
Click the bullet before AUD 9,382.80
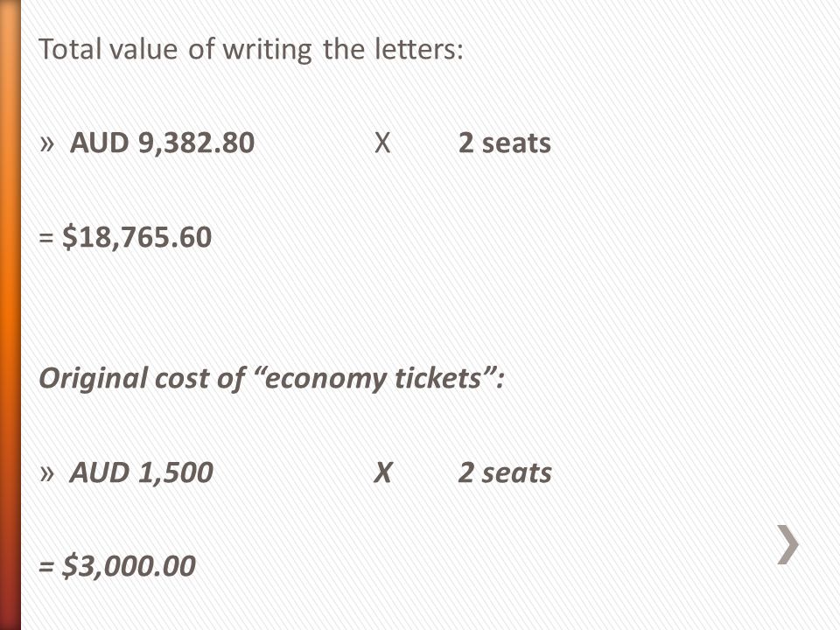tap(47, 144)
